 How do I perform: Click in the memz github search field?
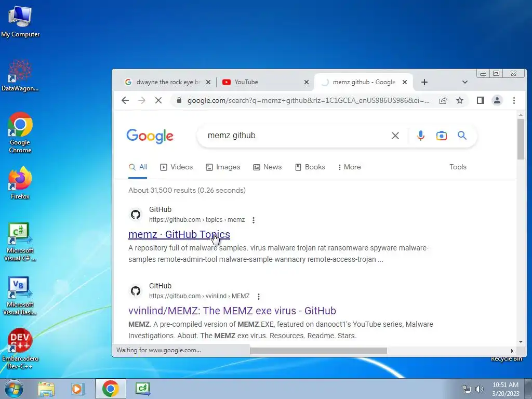point(295,136)
